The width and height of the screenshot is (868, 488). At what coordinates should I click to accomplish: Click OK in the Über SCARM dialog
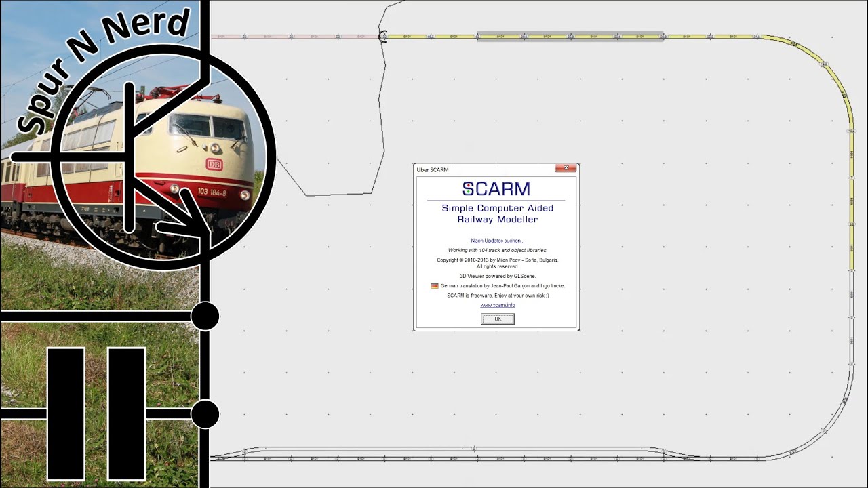coord(498,319)
